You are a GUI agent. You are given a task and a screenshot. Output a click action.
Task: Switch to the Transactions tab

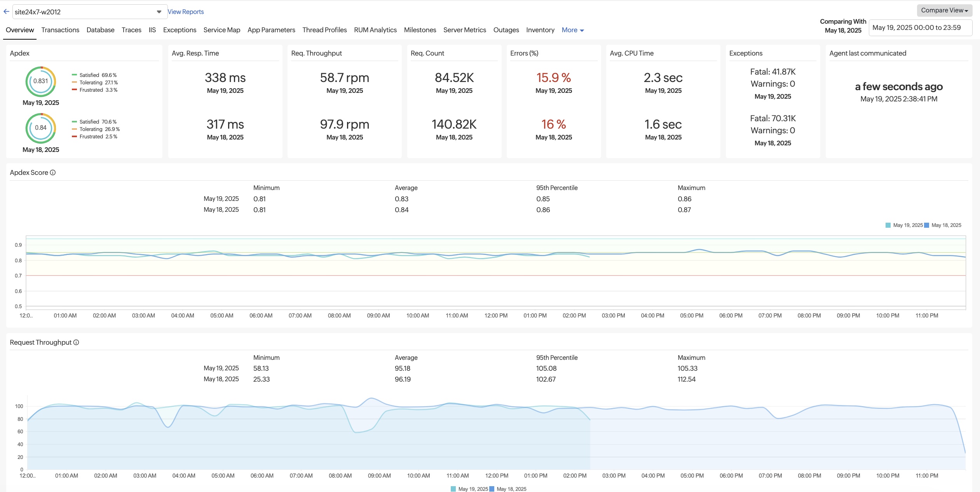click(60, 30)
